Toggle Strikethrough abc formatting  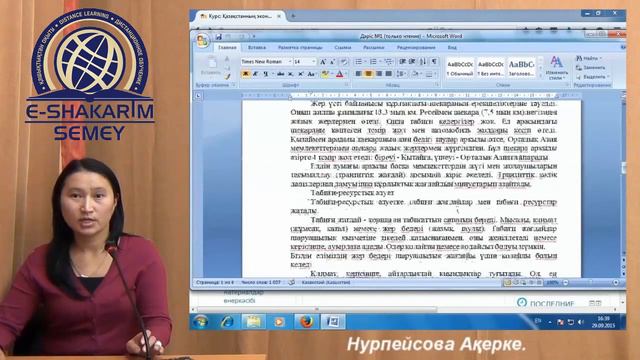pyautogui.click(x=280, y=74)
